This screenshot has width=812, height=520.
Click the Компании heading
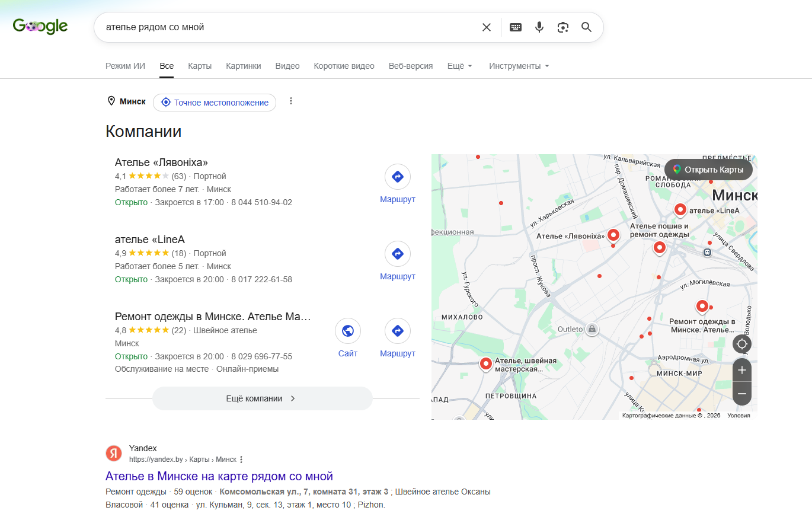[x=143, y=131]
